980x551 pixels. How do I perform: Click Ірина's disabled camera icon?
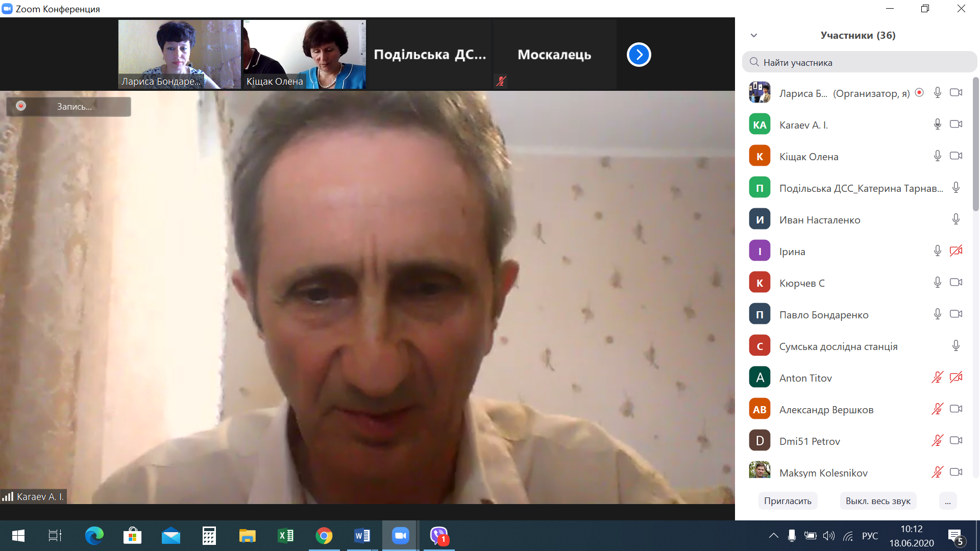coord(956,251)
